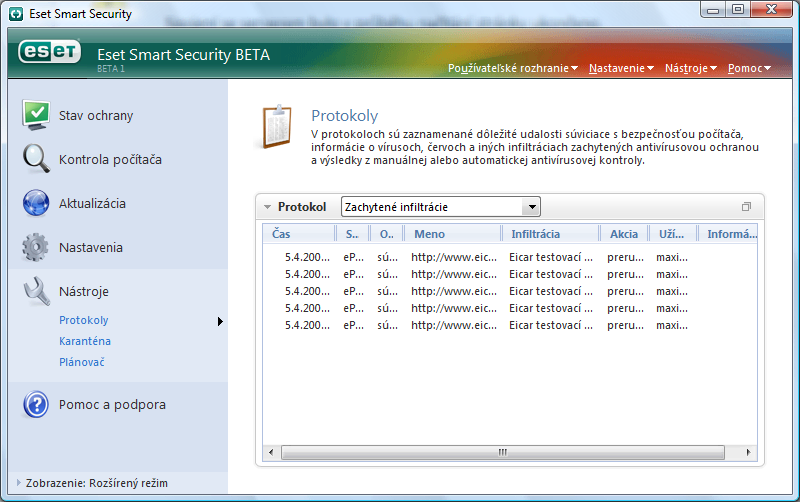Select the first 5.4.200... log row
This screenshot has width=800, height=502.
(509, 257)
